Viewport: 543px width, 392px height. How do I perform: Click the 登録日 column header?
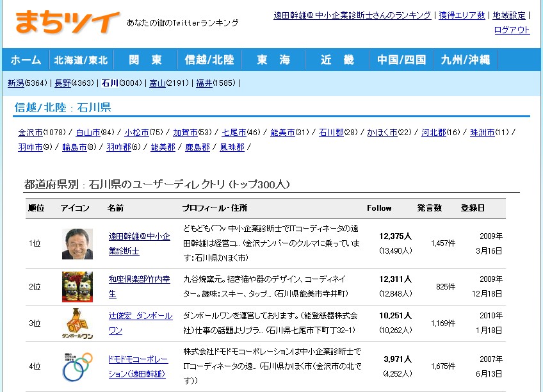pos(473,208)
